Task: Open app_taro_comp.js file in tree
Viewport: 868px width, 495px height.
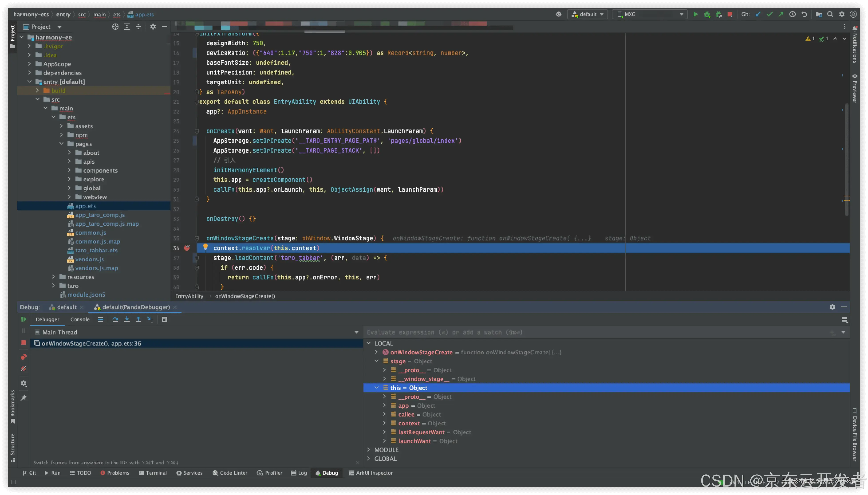Action: 100,214
